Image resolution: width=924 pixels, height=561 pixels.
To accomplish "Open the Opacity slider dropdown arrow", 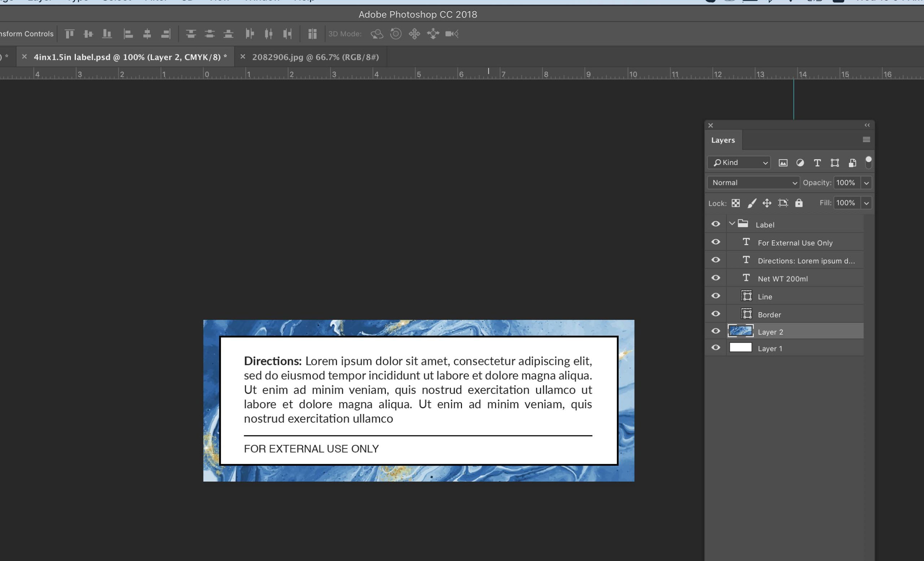I will tap(866, 183).
